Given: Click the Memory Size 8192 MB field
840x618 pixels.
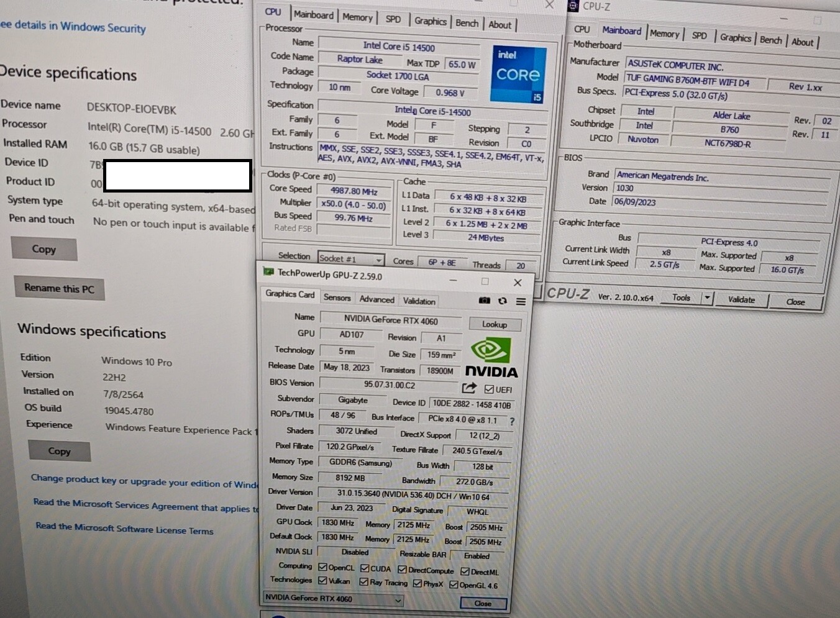Looking at the screenshot, I should [x=350, y=478].
